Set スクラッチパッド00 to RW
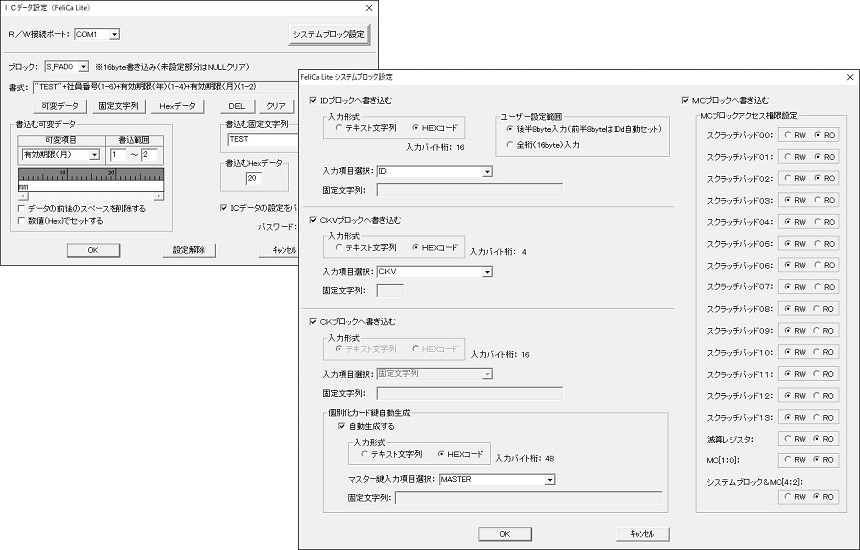Image resolution: width=860 pixels, height=550 pixels. click(x=788, y=135)
